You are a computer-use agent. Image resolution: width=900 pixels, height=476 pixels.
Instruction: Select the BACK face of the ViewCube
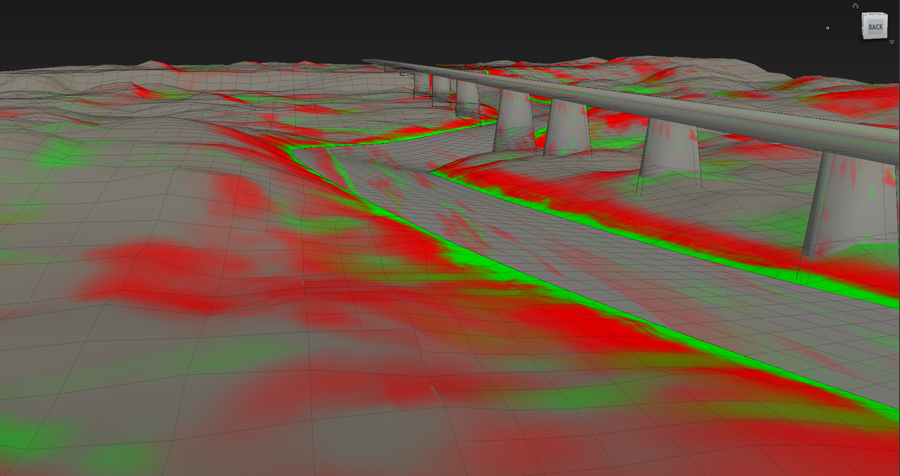tap(875, 26)
